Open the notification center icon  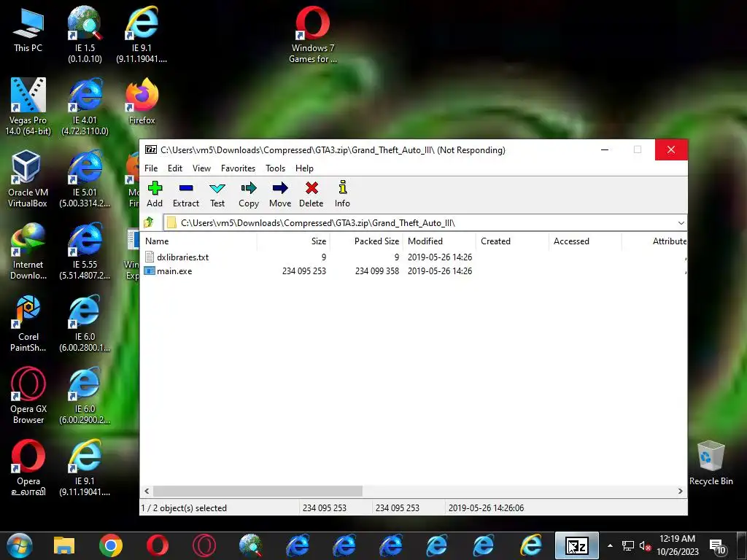(x=717, y=547)
